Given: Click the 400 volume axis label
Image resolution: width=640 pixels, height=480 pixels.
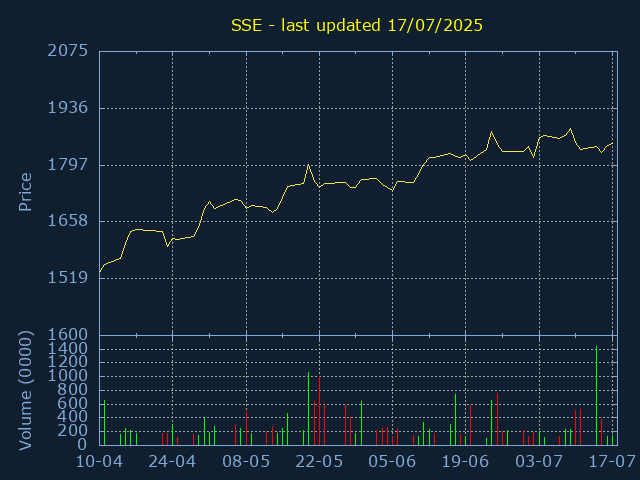Looking at the screenshot, I should pyautogui.click(x=73, y=417).
